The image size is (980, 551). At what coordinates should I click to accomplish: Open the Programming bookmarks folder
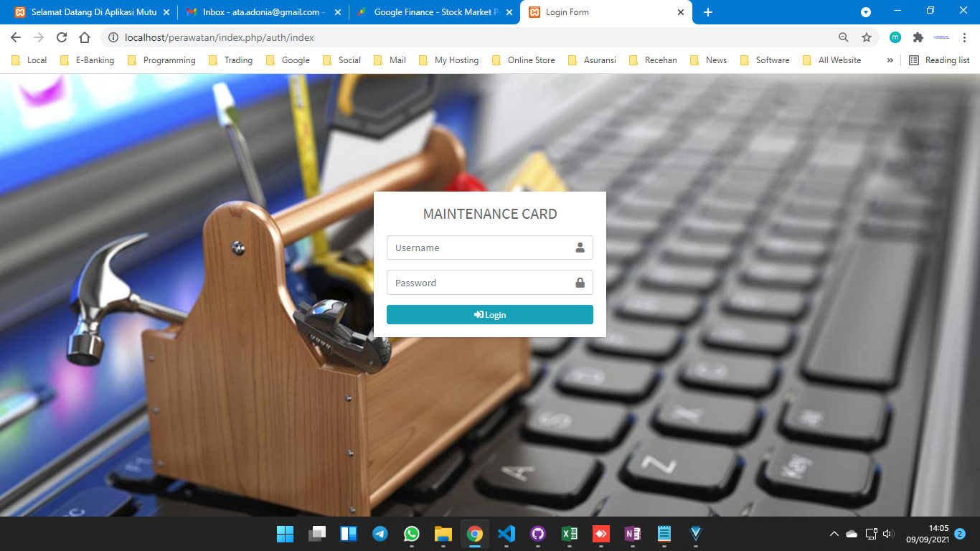(161, 60)
